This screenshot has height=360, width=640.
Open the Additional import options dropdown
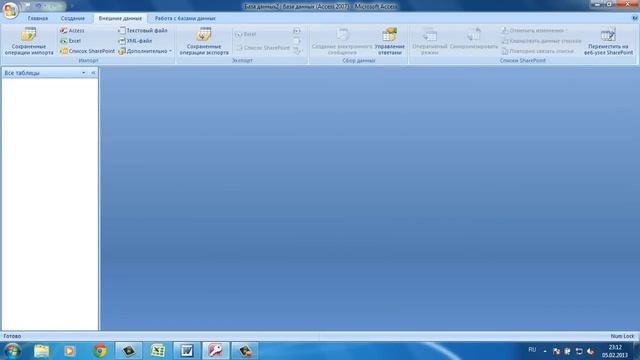[x=145, y=51]
